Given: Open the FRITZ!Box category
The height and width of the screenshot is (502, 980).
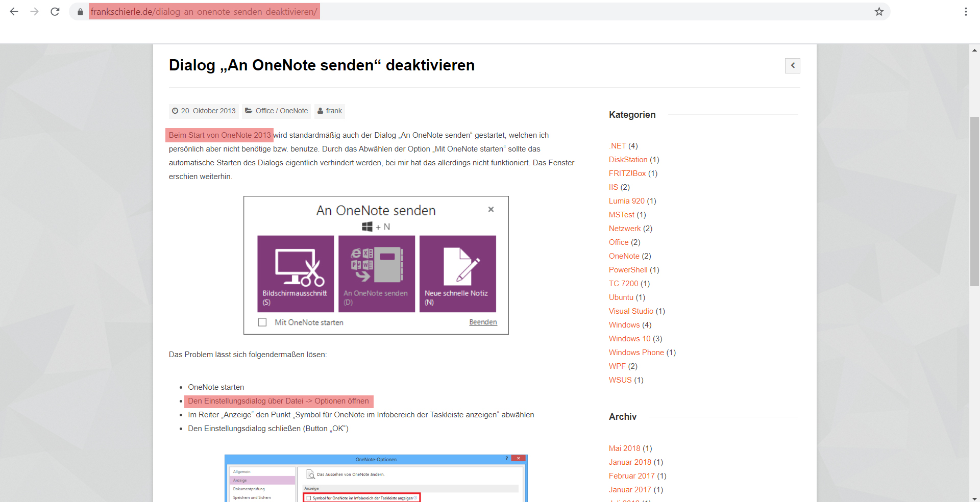Looking at the screenshot, I should click(627, 173).
